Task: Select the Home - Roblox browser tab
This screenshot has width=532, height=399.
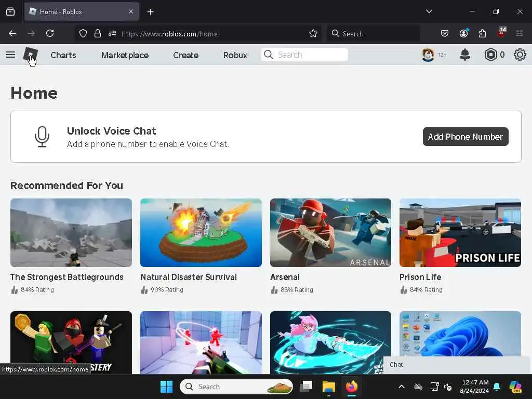Action: click(82, 12)
